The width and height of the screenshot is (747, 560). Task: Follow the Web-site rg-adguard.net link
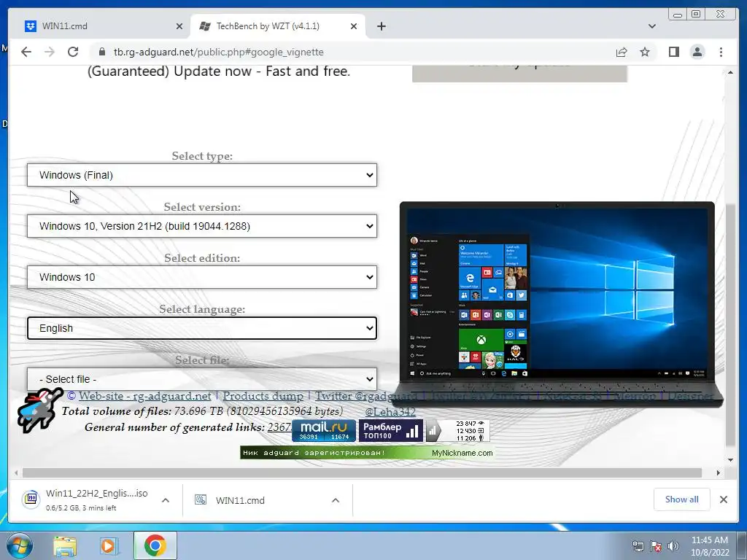tap(145, 396)
